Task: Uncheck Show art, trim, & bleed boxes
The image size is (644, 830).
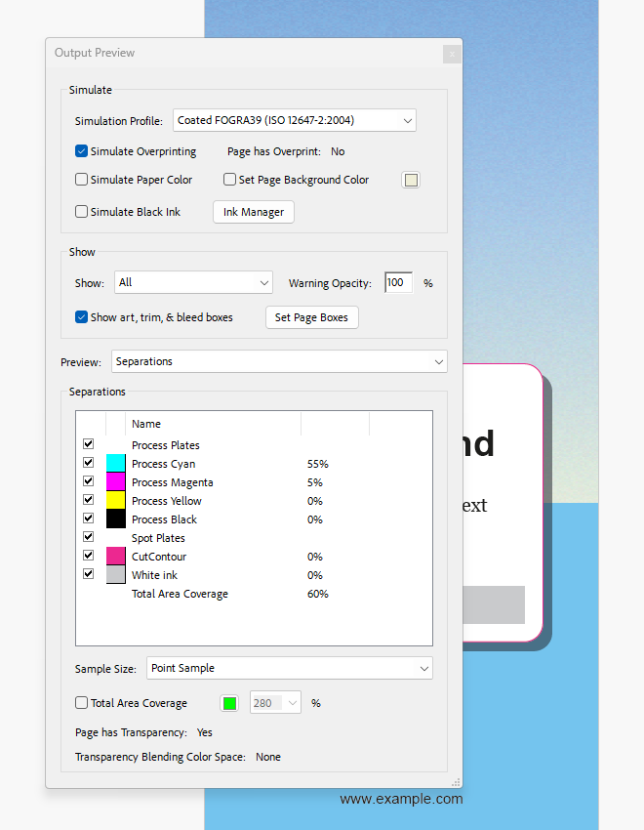Action: click(81, 317)
